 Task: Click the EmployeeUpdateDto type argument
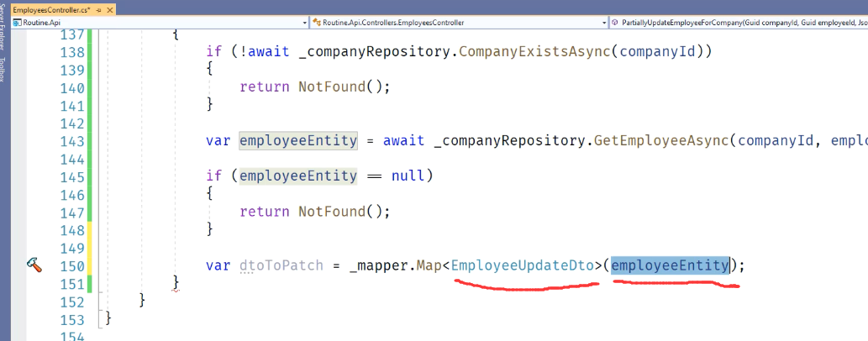[x=523, y=265]
